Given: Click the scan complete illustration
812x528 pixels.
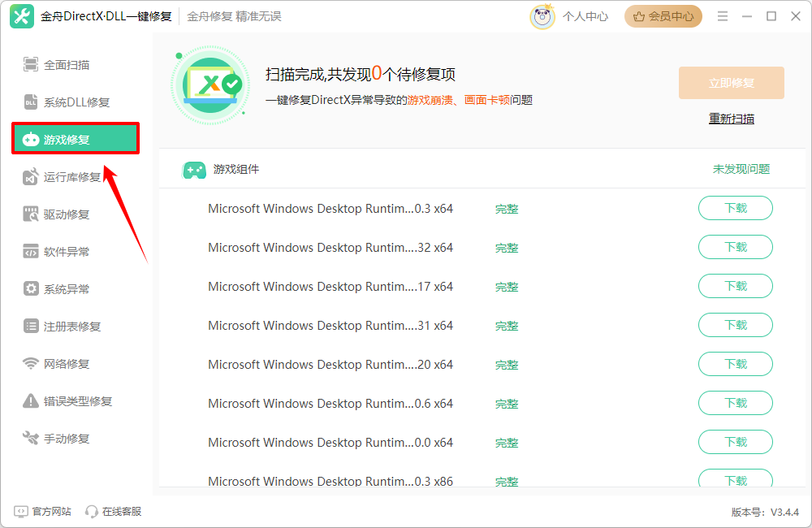Looking at the screenshot, I should (210, 85).
